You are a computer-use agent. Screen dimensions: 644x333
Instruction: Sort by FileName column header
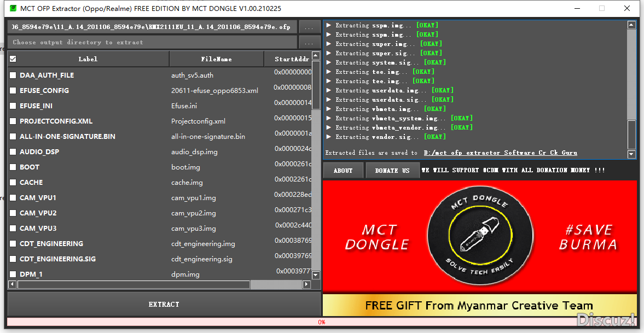coord(217,59)
